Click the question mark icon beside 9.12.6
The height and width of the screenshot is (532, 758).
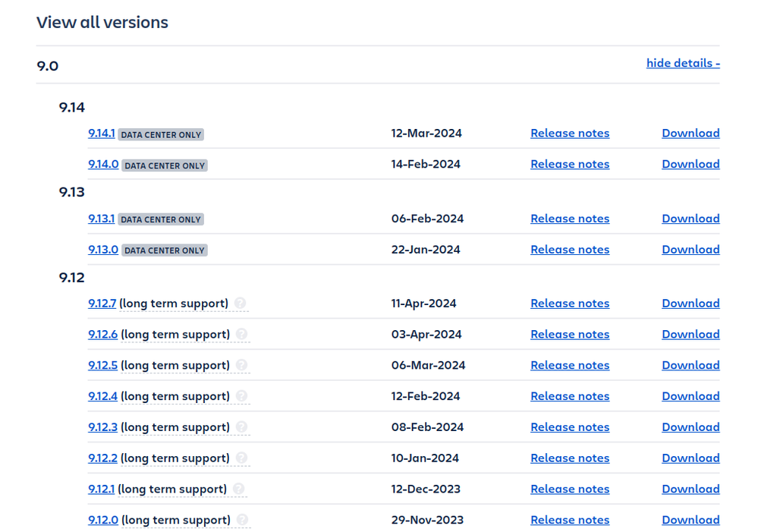coord(241,334)
